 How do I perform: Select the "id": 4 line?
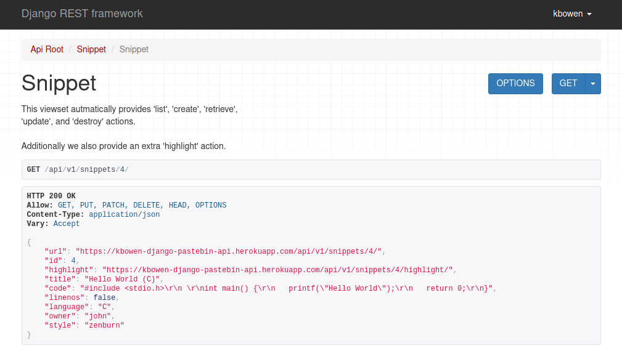(62, 261)
